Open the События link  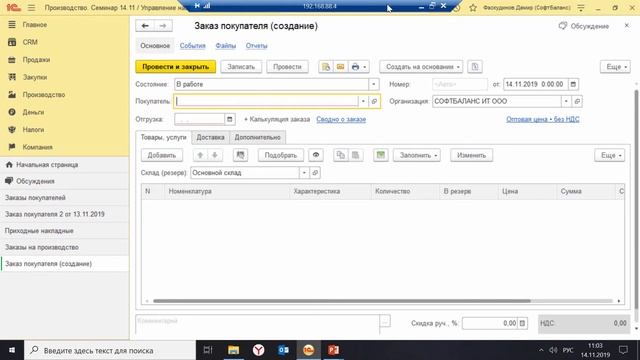click(193, 46)
